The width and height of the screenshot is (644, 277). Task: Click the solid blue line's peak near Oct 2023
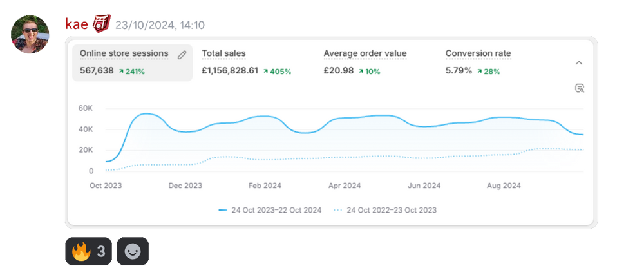pyautogui.click(x=146, y=114)
